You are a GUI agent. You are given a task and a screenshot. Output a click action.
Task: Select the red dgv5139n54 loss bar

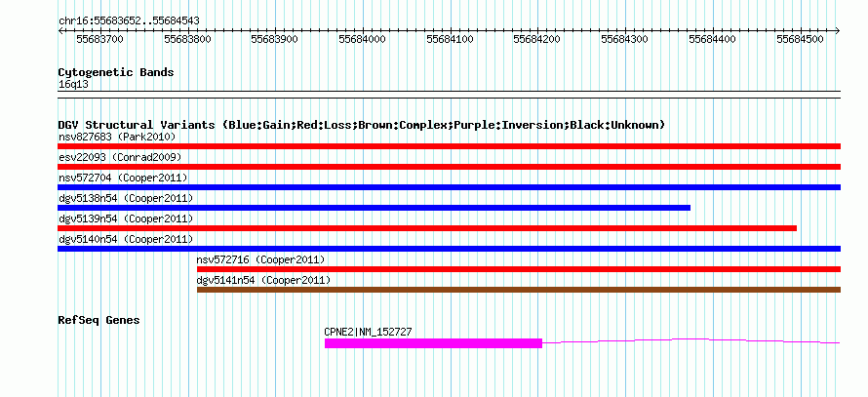(x=427, y=228)
